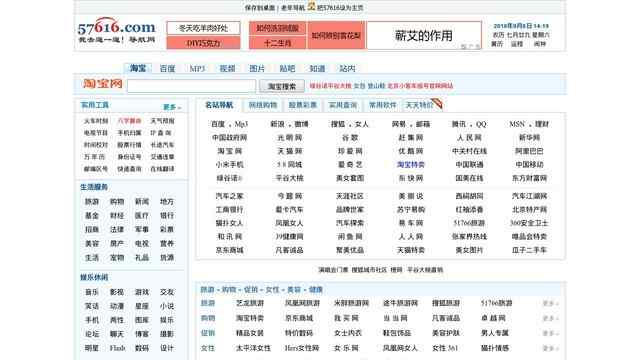Open the 工商银行 link

tap(229, 209)
